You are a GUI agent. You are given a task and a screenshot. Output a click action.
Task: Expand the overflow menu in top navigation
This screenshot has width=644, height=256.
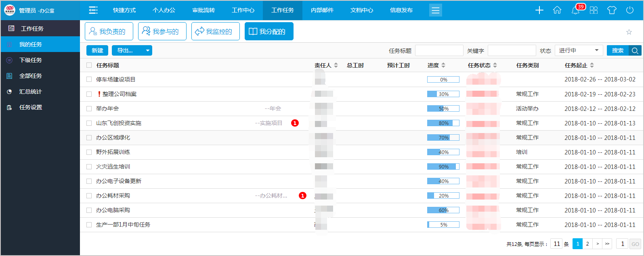(x=435, y=10)
